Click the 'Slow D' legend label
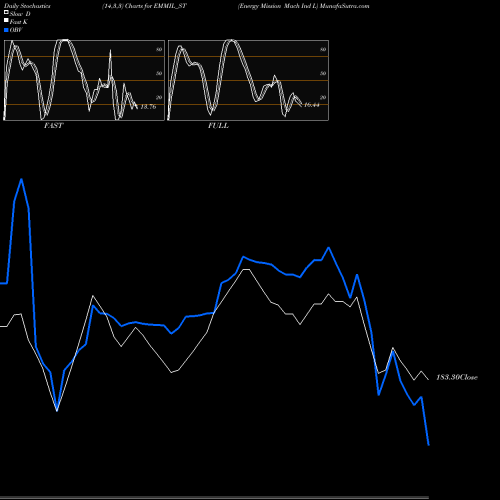 20,14
